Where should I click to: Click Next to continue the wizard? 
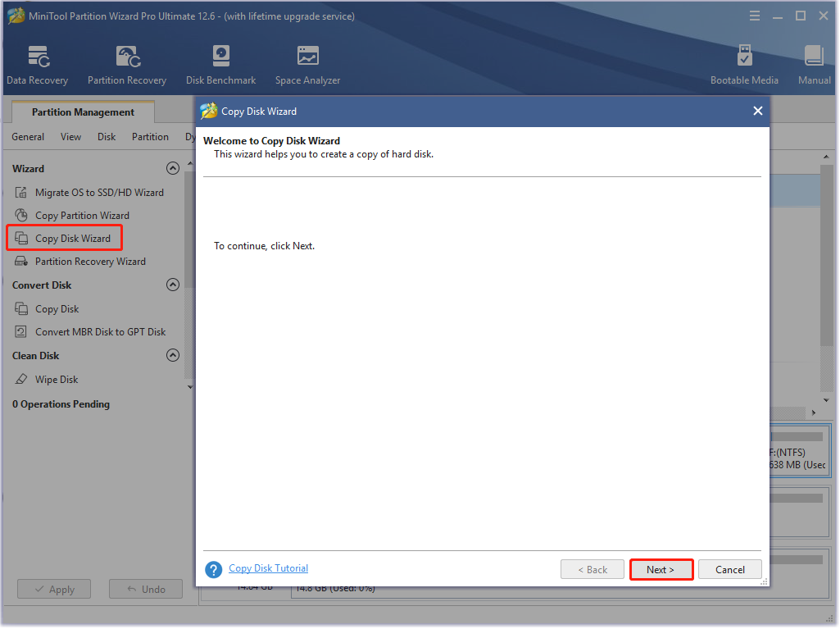coord(661,569)
